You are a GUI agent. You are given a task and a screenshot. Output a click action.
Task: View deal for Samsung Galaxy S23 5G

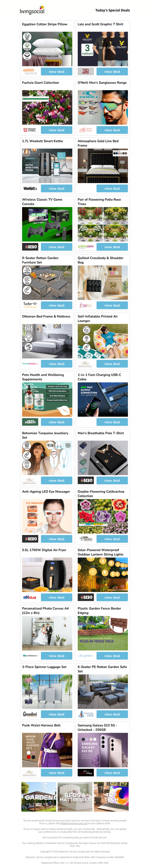(x=112, y=773)
